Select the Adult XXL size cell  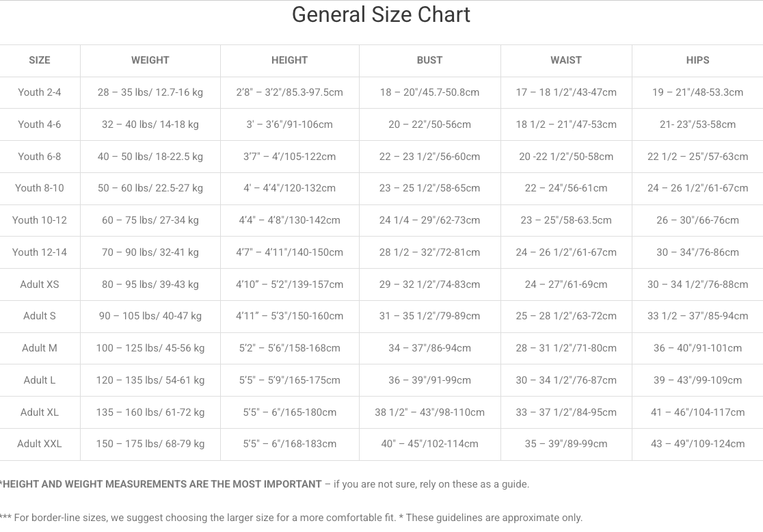click(40, 444)
